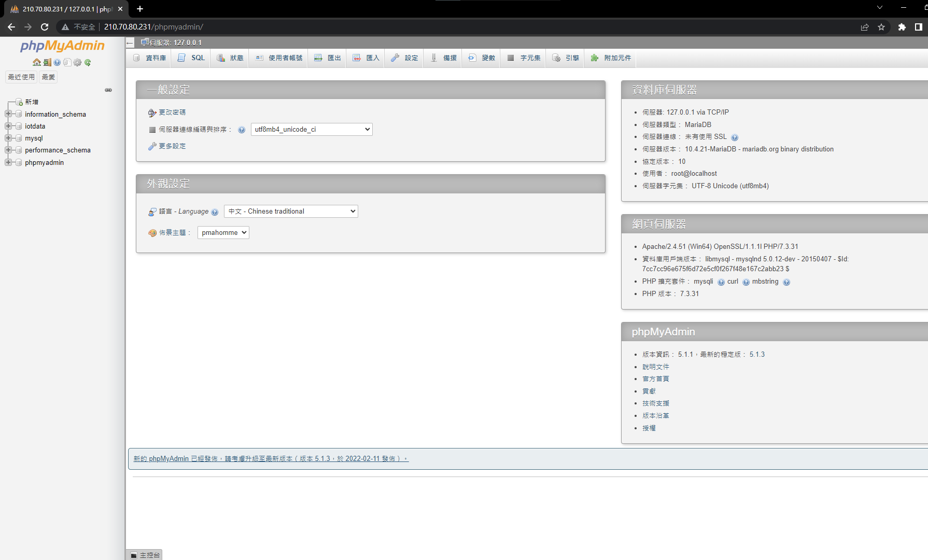Screen dimensions: 928x560
Task: Open the 狀態 tab
Action: pyautogui.click(x=230, y=58)
